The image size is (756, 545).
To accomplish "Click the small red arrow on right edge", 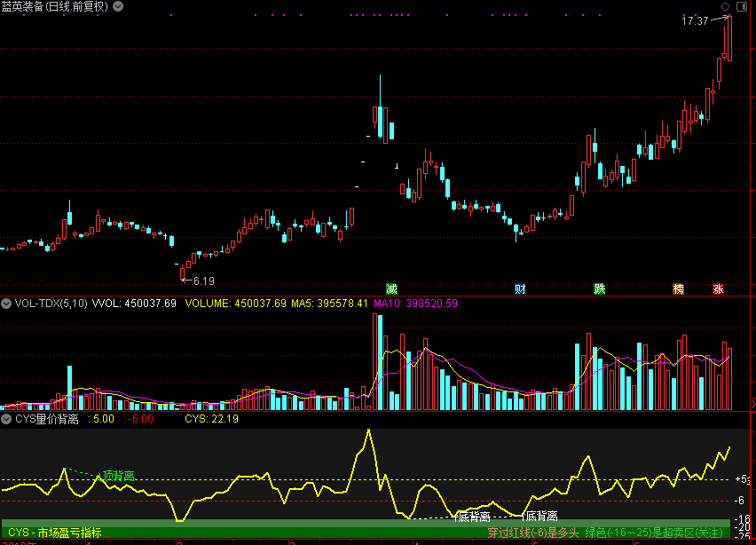I will point(753,404).
